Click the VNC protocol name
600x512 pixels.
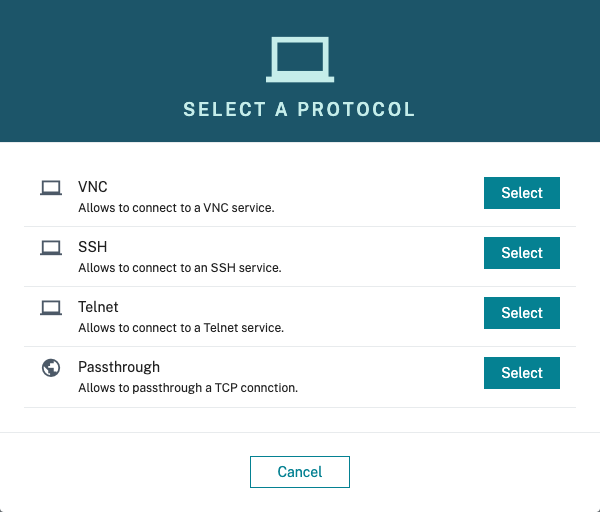click(x=93, y=187)
